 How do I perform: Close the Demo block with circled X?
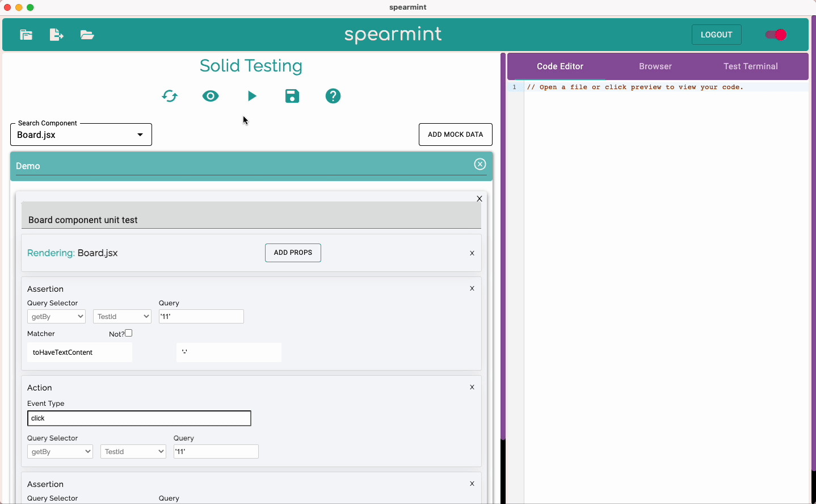tap(480, 164)
